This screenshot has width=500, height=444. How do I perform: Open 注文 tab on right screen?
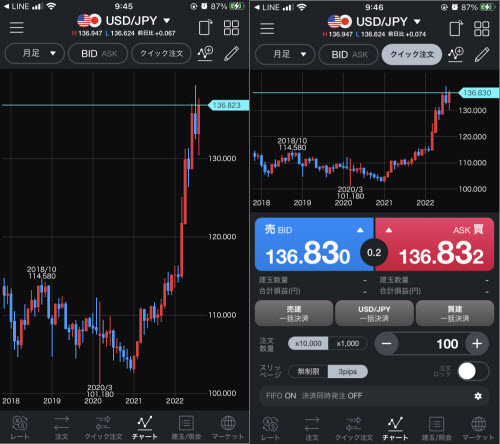tap(312, 429)
